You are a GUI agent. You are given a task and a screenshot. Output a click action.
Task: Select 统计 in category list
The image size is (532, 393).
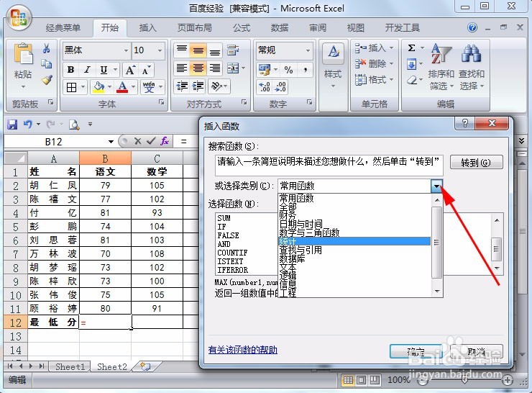pos(354,241)
